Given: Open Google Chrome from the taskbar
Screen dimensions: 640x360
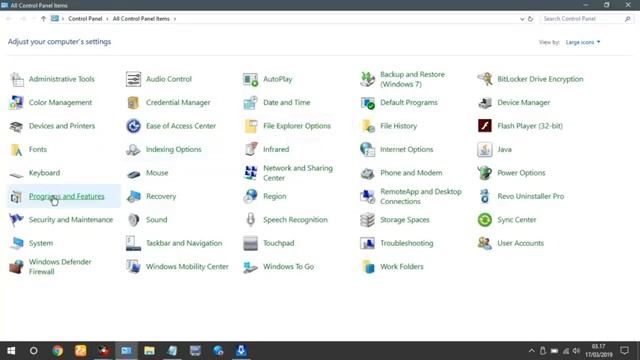Looking at the screenshot, I should [x=58, y=351].
